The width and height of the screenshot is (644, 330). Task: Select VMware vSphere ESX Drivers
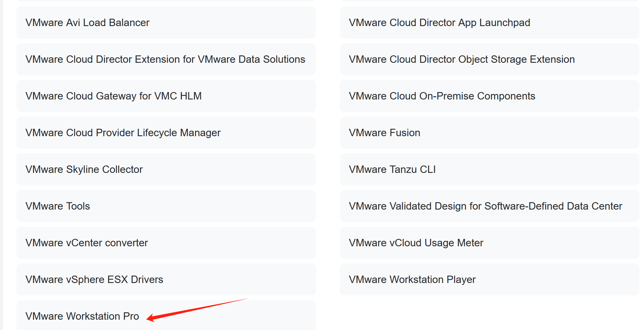pos(166,279)
